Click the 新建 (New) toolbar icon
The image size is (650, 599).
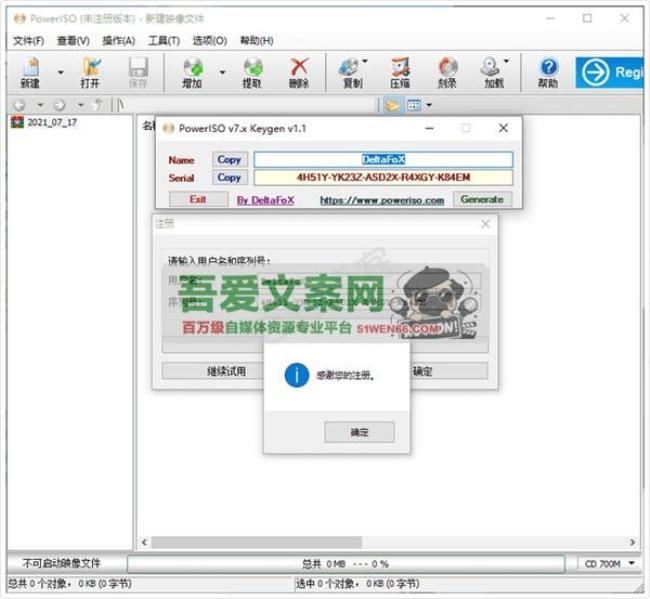[30, 72]
